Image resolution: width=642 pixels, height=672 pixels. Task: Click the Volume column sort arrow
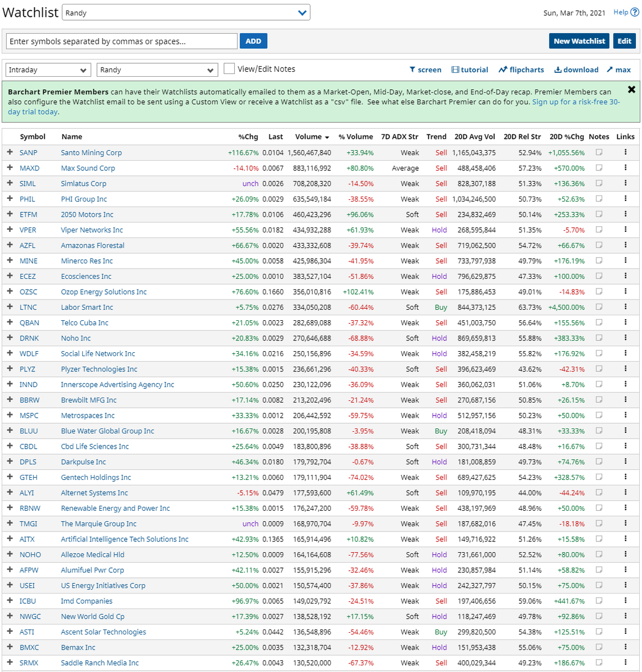pos(326,136)
